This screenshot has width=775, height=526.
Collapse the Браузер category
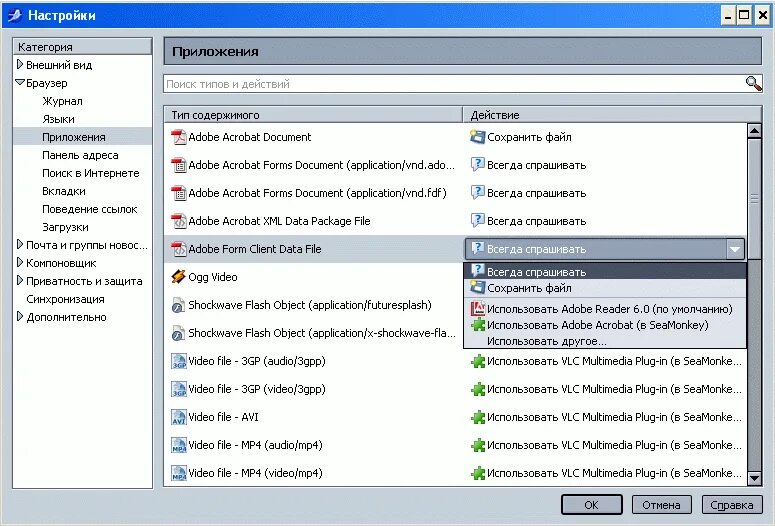(20, 83)
